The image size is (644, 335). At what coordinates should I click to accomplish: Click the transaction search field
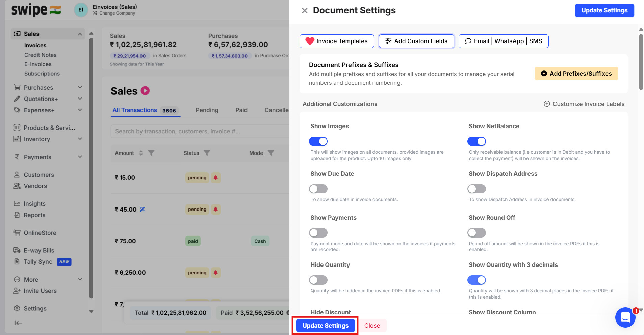(199, 131)
